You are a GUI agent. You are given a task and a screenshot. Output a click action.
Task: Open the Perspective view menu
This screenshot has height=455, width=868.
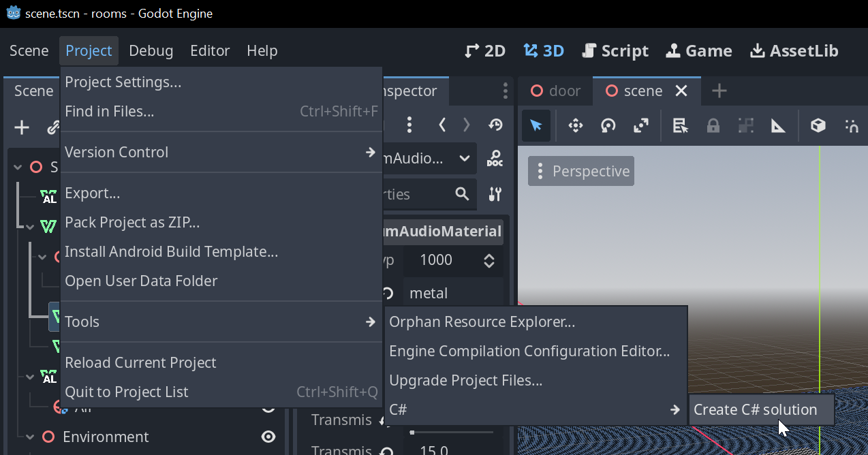pos(581,171)
